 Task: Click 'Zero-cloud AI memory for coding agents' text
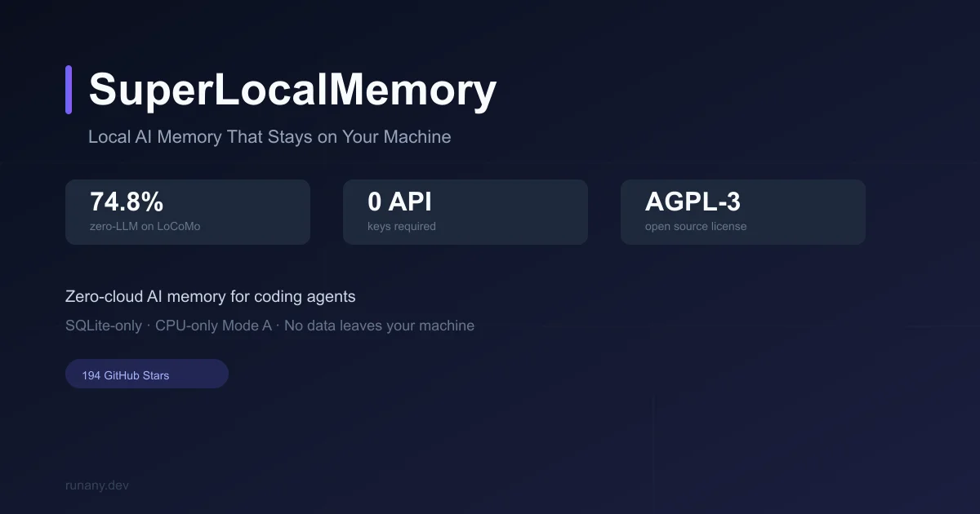211,297
